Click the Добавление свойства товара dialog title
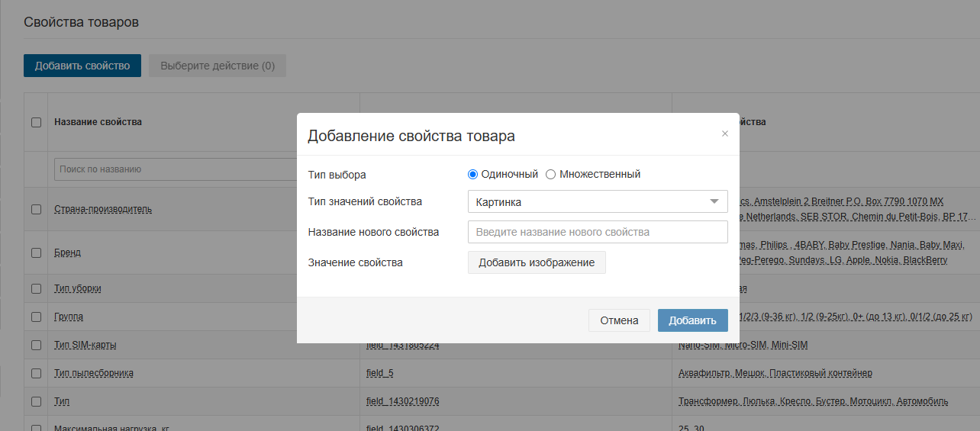This screenshot has width=980, height=431. pyautogui.click(x=411, y=136)
